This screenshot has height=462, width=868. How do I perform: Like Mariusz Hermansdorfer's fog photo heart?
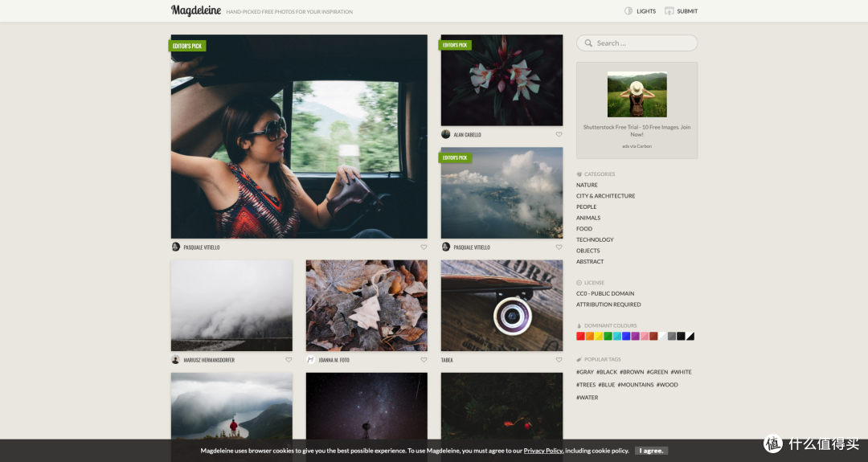coord(289,360)
